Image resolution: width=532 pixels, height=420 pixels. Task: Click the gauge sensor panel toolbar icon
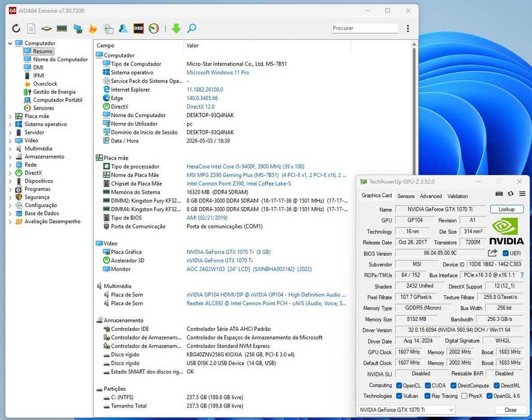[154, 28]
